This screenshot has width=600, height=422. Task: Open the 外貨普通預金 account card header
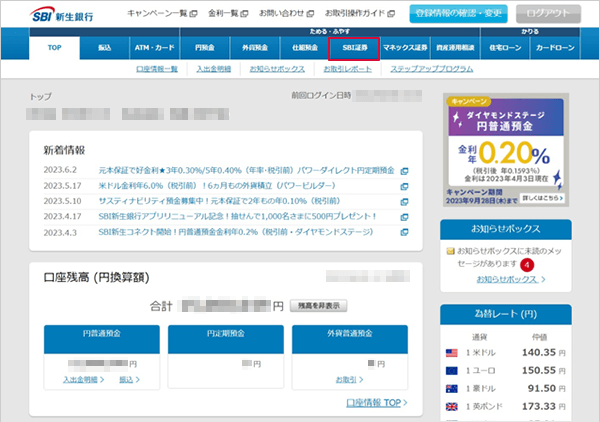point(350,339)
